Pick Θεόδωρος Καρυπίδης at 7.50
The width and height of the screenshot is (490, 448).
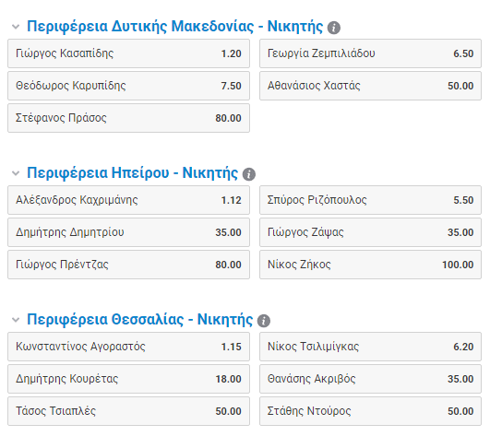click(x=129, y=86)
